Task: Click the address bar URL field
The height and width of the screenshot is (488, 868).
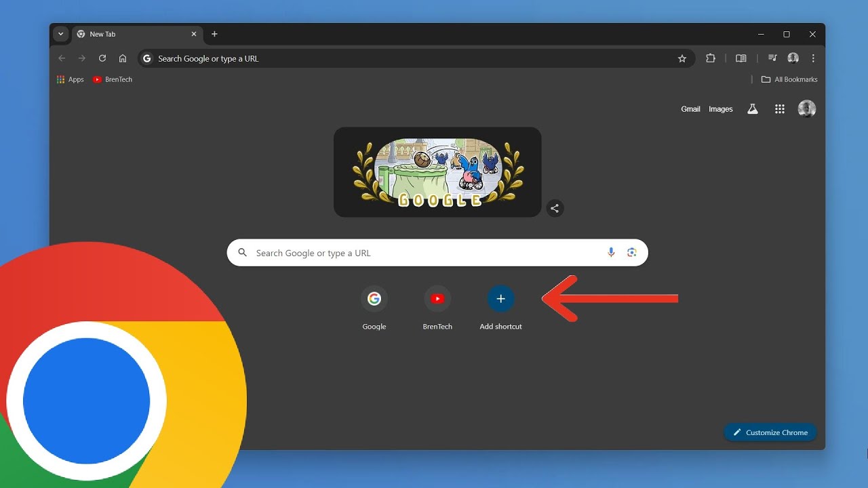Action: coord(416,58)
